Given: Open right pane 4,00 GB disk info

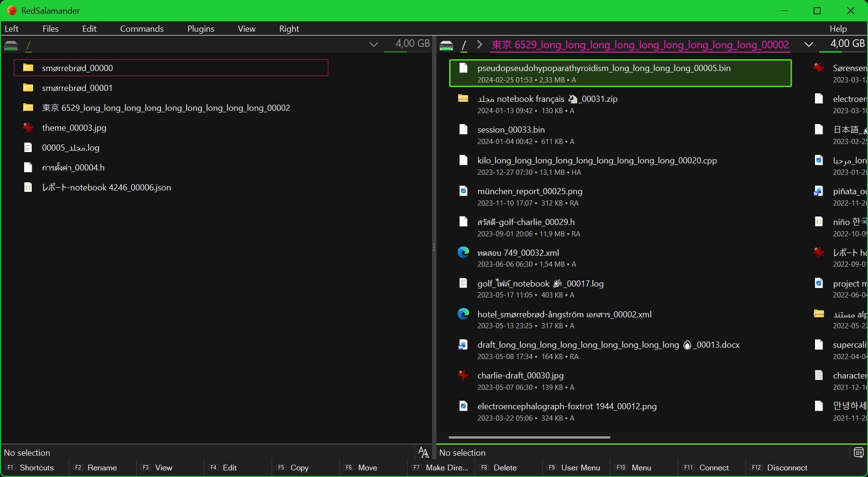Looking at the screenshot, I should click(x=843, y=44).
